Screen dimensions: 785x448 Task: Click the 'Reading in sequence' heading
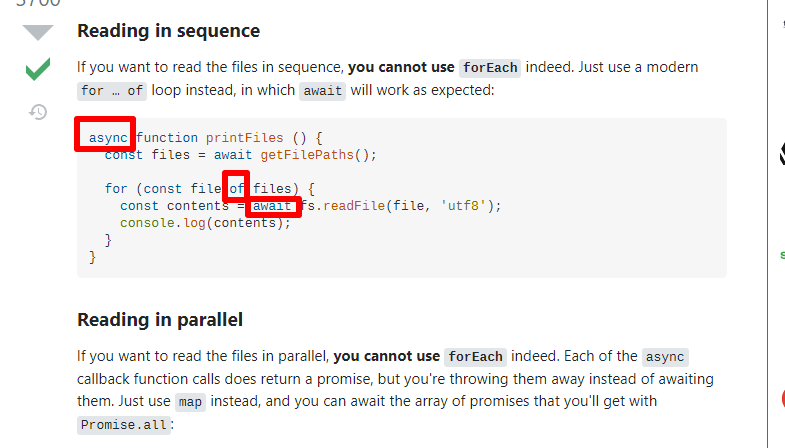168,31
